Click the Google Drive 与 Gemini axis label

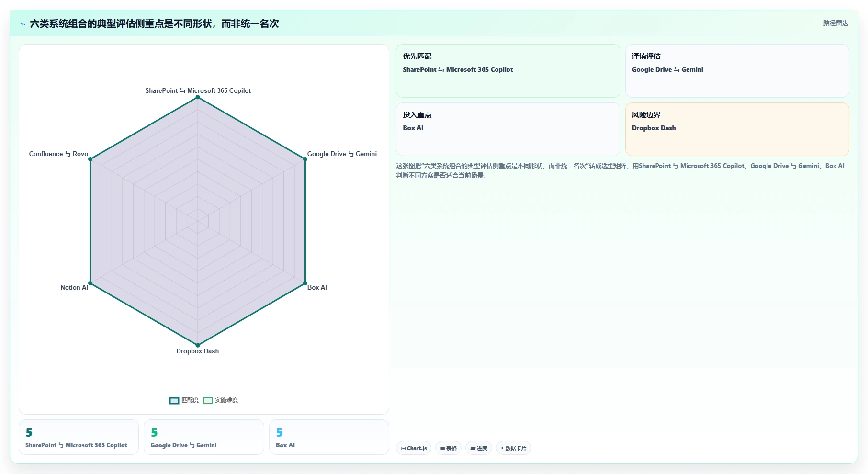(342, 154)
